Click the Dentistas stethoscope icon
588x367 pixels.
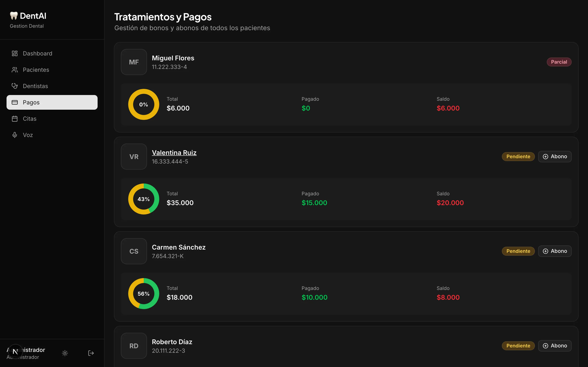[x=14, y=86]
